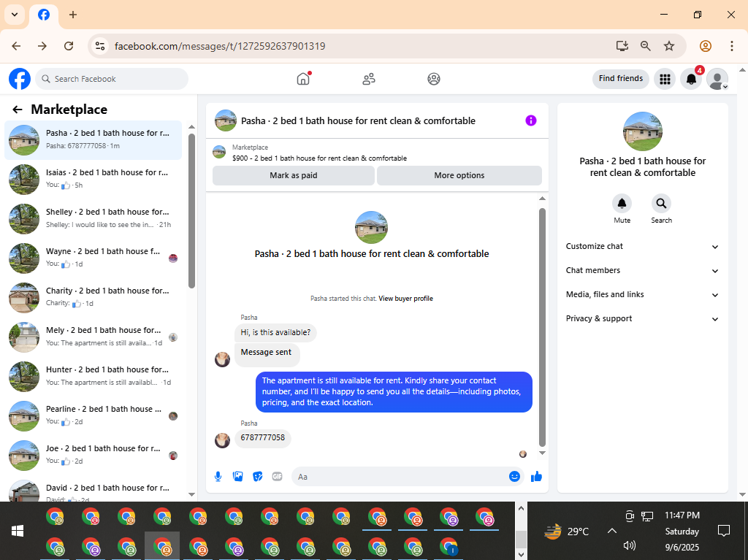
Task: Click Pasha's listing thumbnail in chat header
Action: [226, 120]
